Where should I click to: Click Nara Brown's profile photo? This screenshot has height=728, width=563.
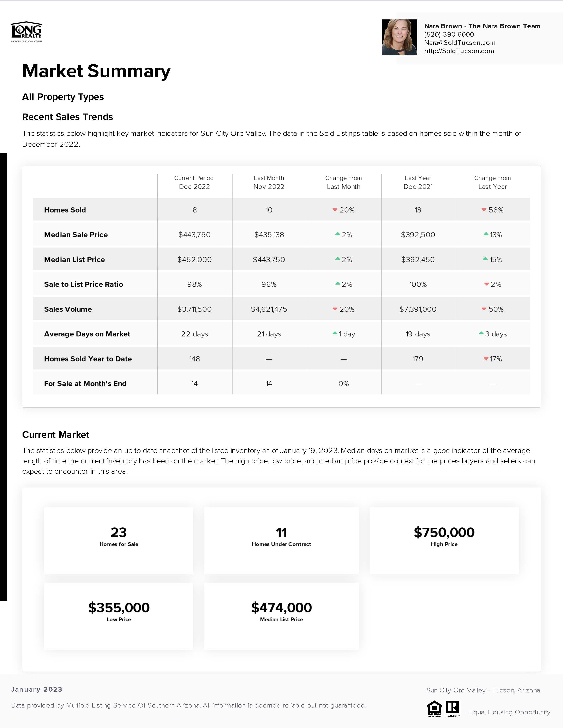[x=399, y=37]
